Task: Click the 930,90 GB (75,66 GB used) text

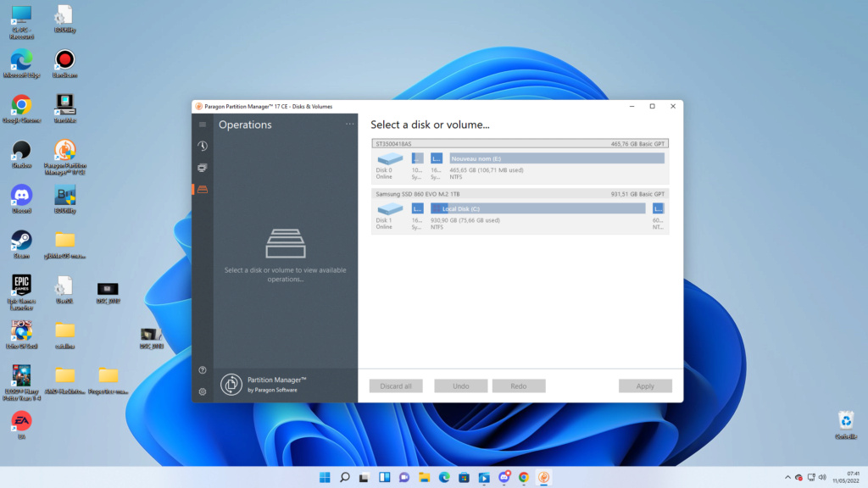Action: tap(465, 220)
